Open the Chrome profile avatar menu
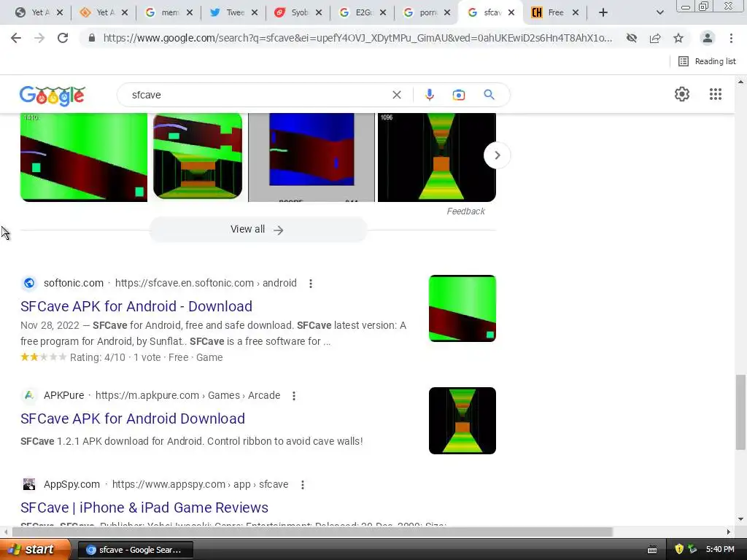 (708, 38)
